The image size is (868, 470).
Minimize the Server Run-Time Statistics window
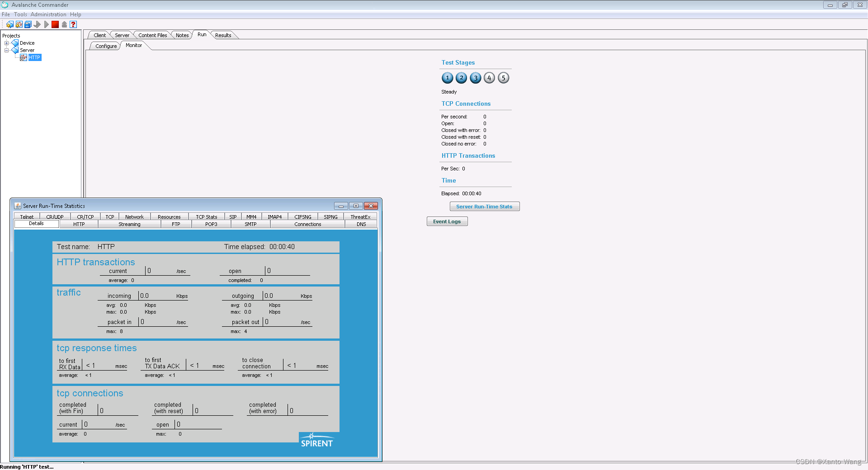[341, 206]
